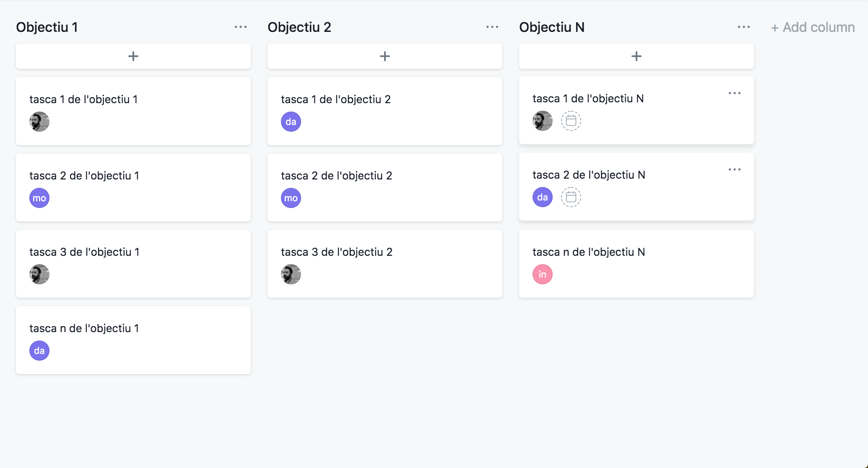Open the Objectiu 1 column options menu
Viewport: 868px width, 468px height.
241,27
